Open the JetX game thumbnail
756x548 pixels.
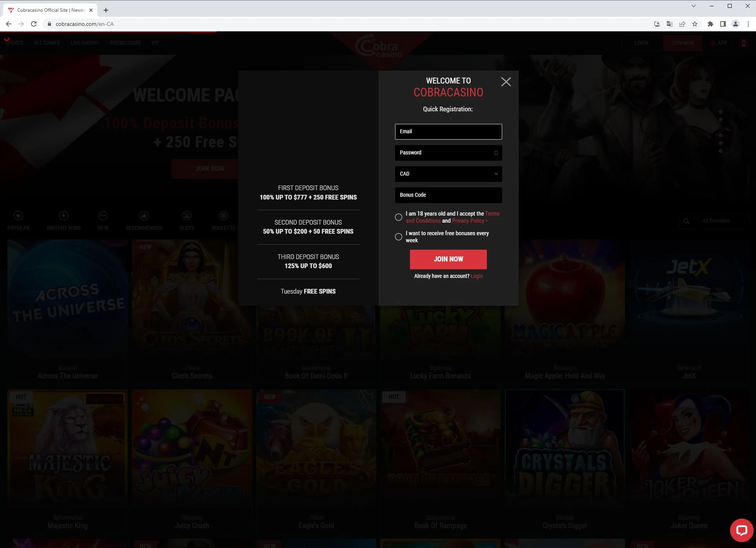tap(689, 299)
